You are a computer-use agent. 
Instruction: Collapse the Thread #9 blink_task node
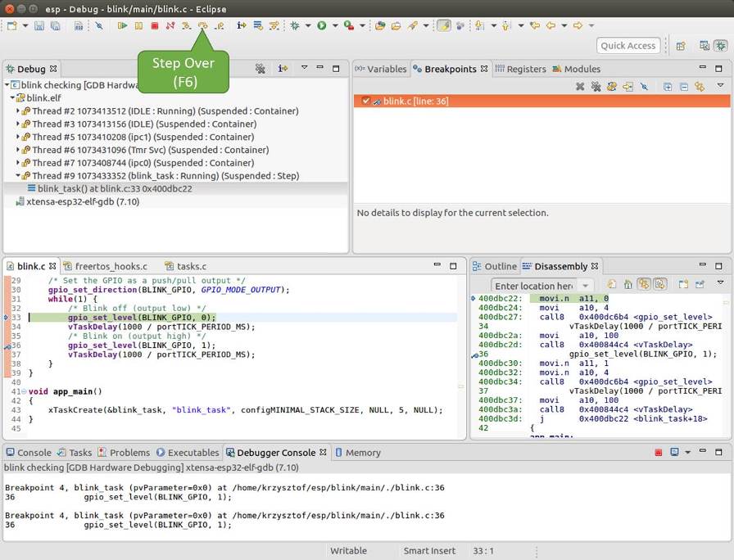tap(18, 175)
